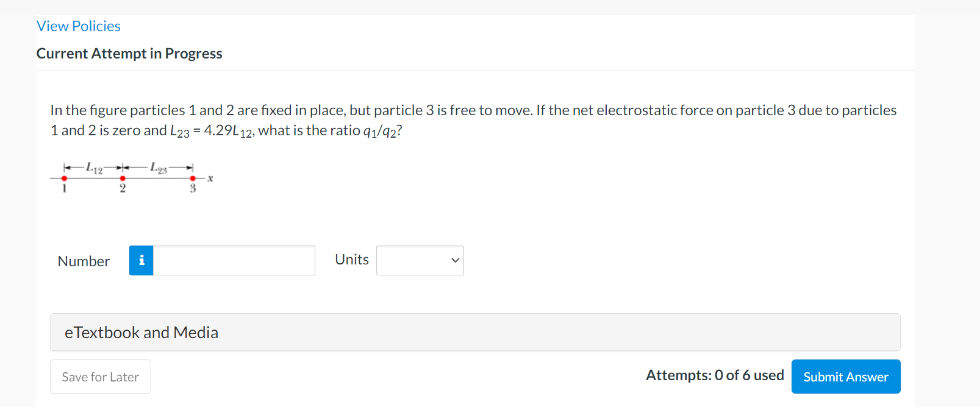This screenshot has width=980, height=407.
Task: Open the Units dropdown
Action: point(420,260)
